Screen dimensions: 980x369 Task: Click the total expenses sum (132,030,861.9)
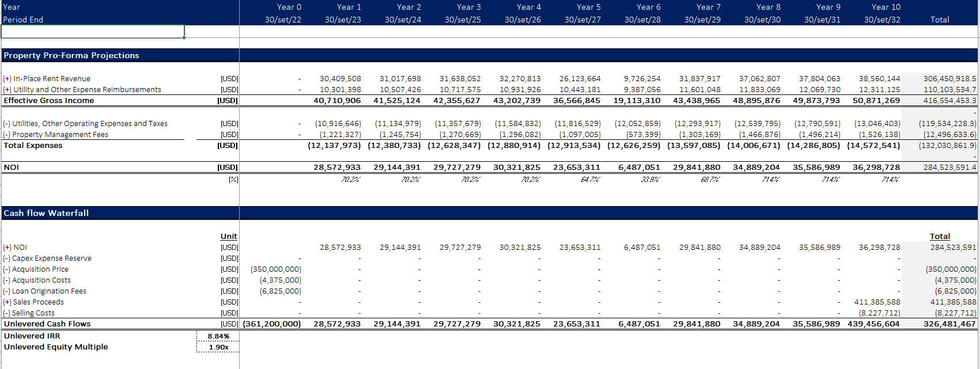[948, 146]
